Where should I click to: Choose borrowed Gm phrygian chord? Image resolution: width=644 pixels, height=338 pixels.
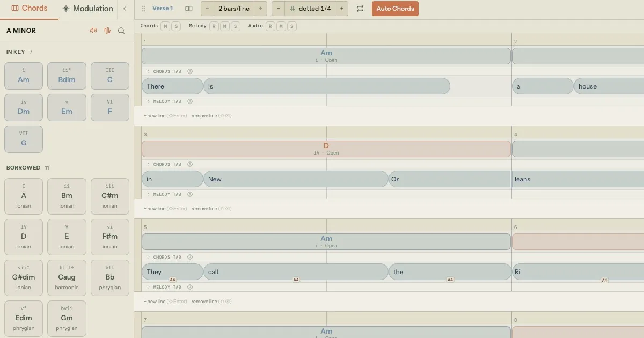click(67, 319)
